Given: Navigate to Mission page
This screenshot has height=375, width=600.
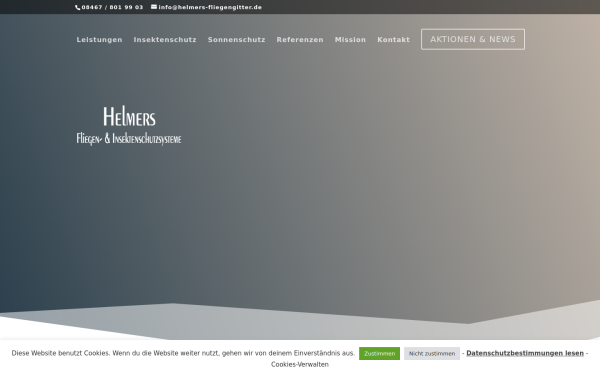Looking at the screenshot, I should pyautogui.click(x=351, y=40).
